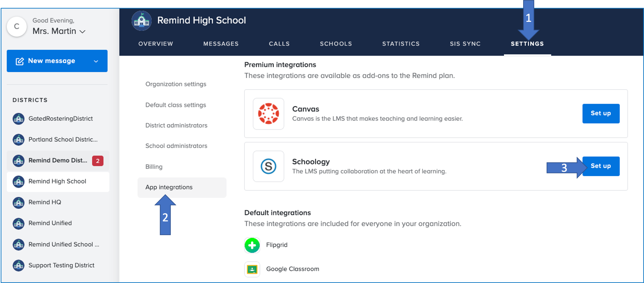Click the Canvas LMS description text
Viewport: 644px width, 283px height.
tap(378, 119)
